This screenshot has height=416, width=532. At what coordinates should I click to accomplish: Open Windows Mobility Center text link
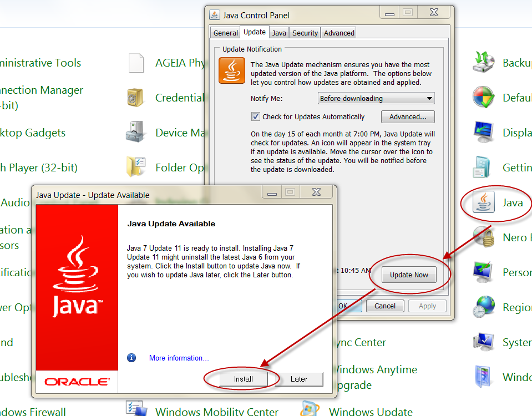tap(217, 411)
